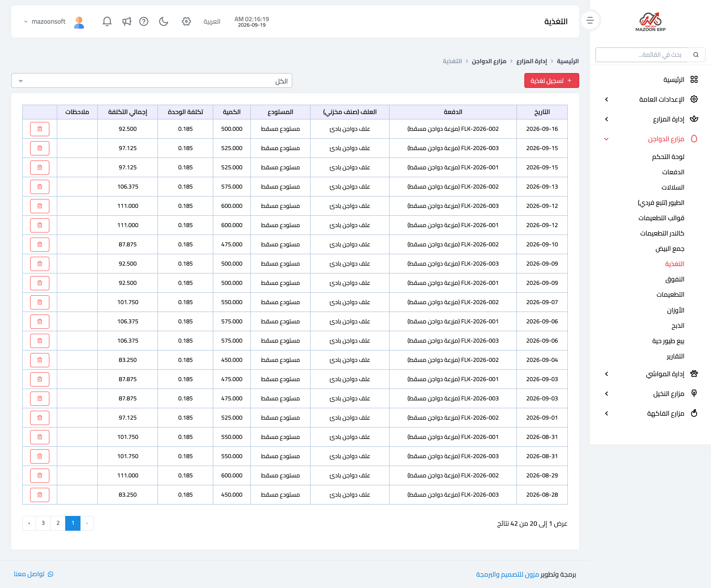The width and height of the screenshot is (711, 588).
Task: Expand 'إدارة المواشي' sidebar menu
Action: pyautogui.click(x=651, y=374)
